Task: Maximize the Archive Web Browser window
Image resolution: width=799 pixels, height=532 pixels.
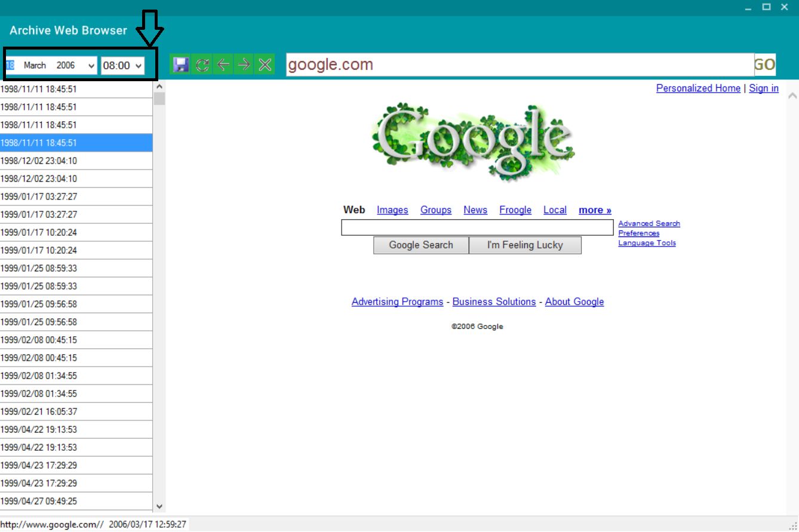Action: (x=766, y=7)
